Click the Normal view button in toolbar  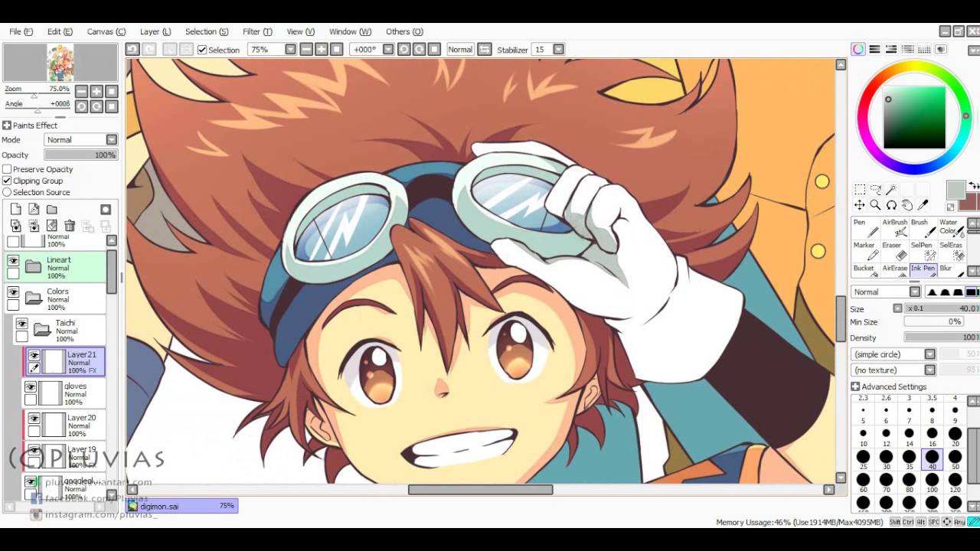[460, 50]
